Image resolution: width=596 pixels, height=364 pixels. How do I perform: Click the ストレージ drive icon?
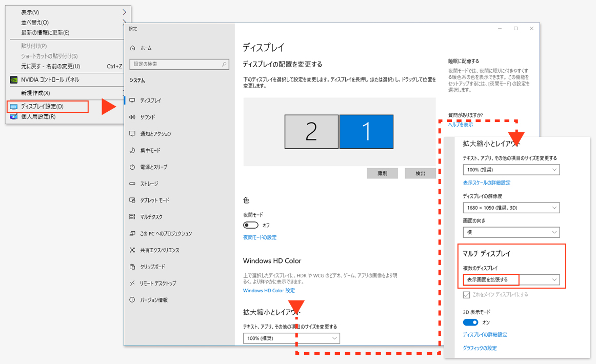click(x=132, y=184)
